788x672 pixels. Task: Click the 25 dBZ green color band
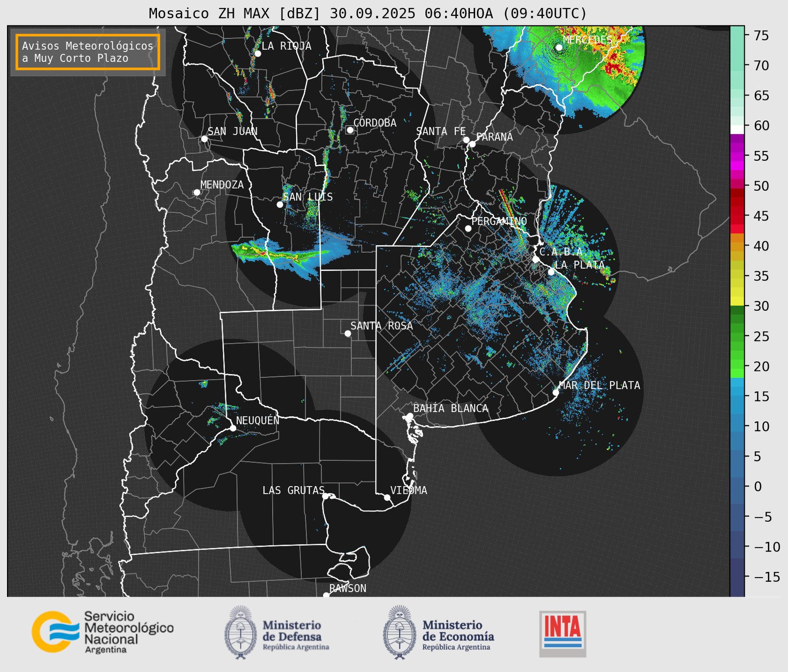[737, 336]
